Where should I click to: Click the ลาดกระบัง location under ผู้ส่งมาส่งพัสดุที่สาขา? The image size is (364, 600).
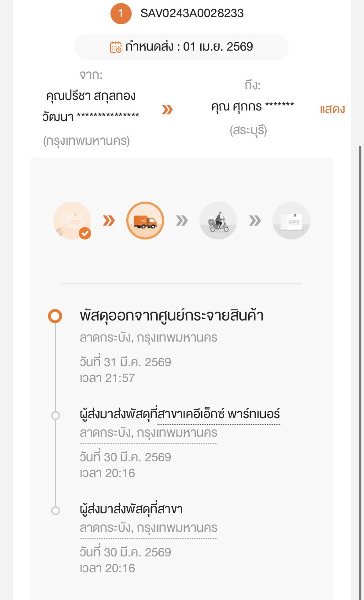tap(148, 528)
